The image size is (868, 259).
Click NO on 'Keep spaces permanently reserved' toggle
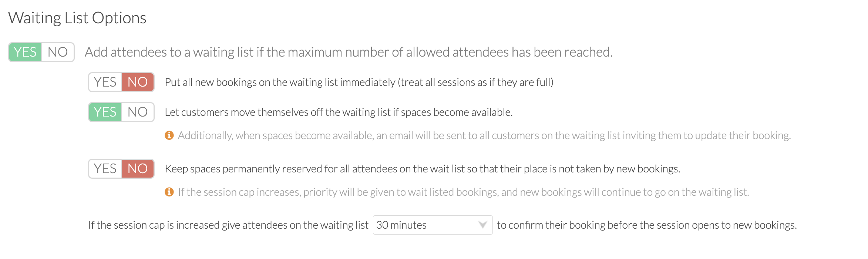138,169
